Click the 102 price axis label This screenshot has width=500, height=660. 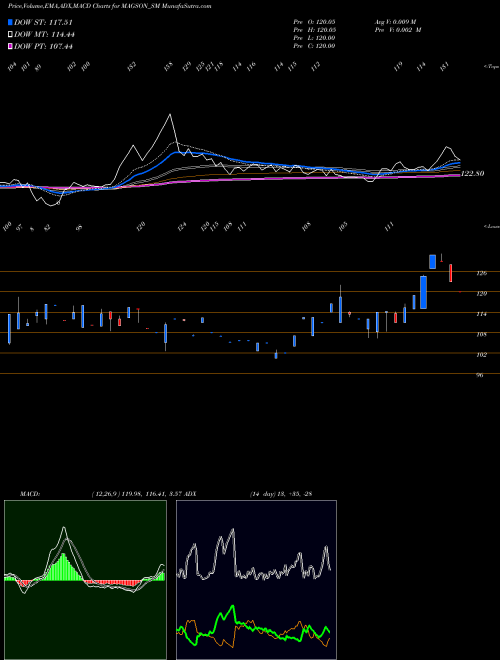[481, 355]
